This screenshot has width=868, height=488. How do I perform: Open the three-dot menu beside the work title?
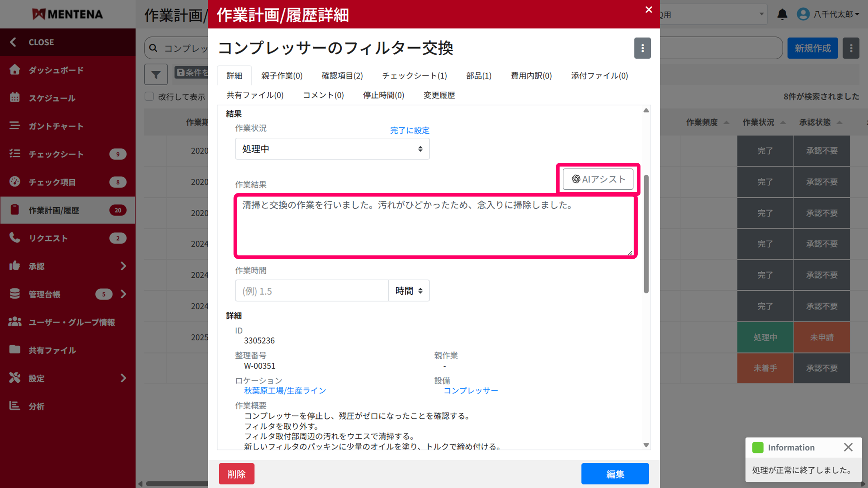[x=642, y=48]
